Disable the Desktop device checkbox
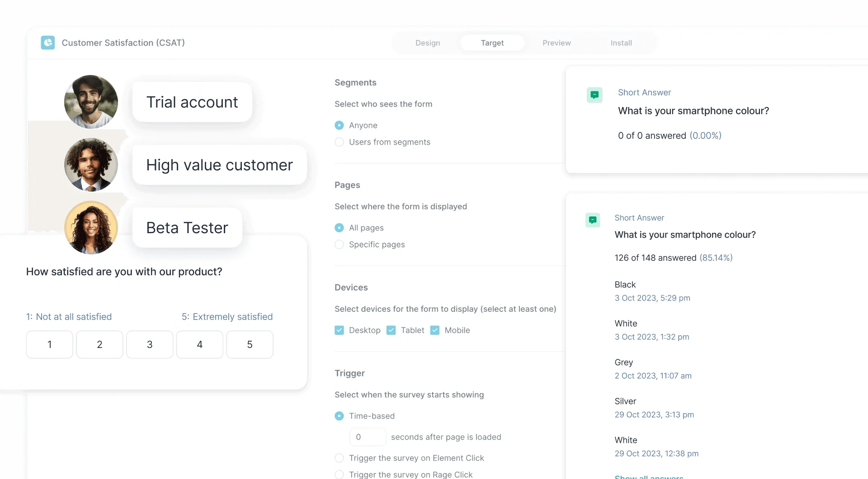868x479 pixels. pos(339,330)
